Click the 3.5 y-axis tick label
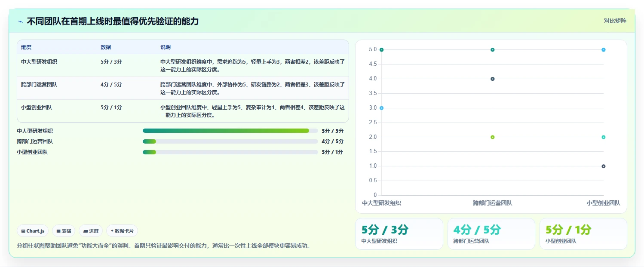The height and width of the screenshot is (267, 644). [x=373, y=93]
